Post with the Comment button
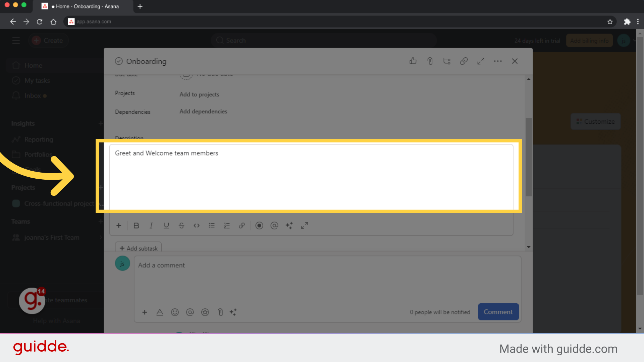Viewport: 644px width, 362px height. tap(498, 312)
